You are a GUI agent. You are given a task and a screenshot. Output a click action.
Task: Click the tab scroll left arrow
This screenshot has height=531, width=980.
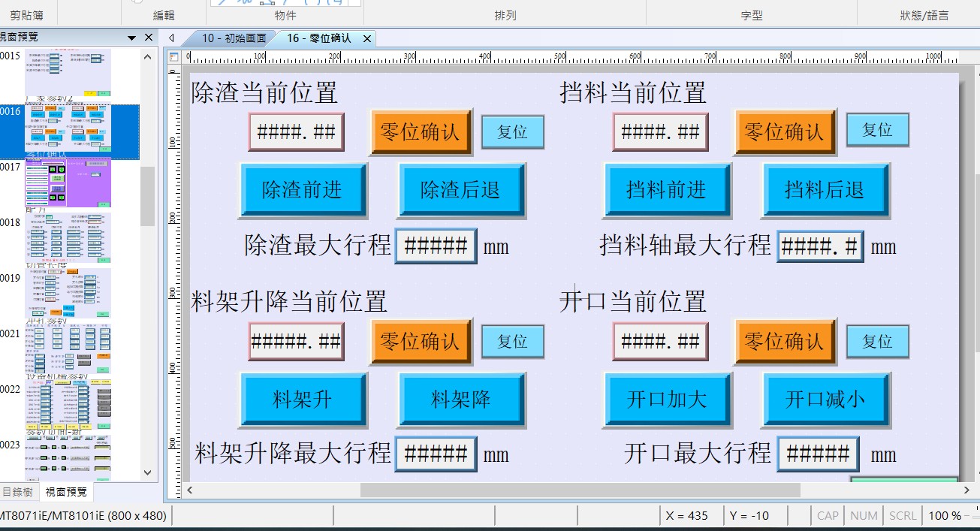click(172, 38)
